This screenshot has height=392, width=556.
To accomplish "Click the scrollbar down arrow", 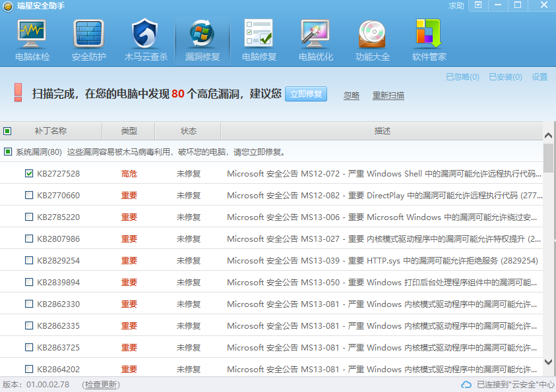I will tap(548, 362).
